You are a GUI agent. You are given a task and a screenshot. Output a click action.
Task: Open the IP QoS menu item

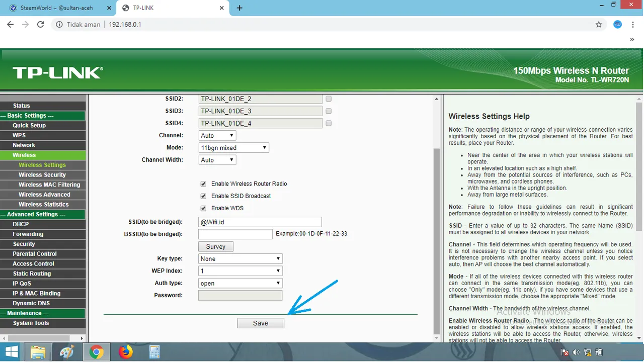(x=43, y=284)
